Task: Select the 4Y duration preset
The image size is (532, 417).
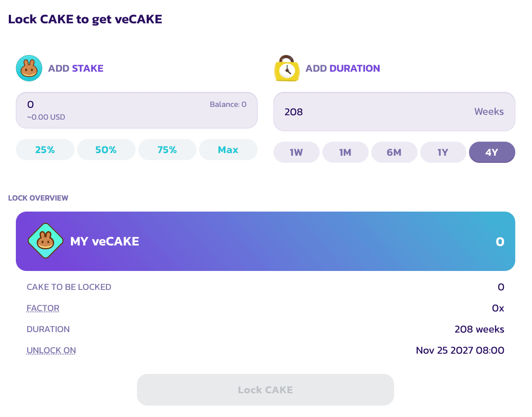Action: 492,153
